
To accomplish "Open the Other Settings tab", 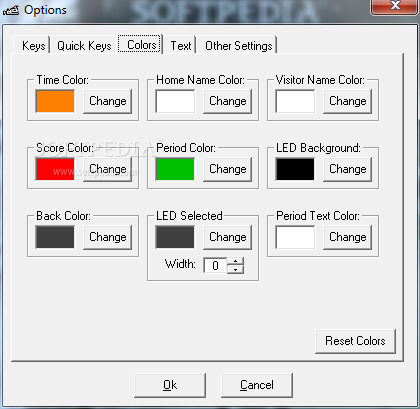I will point(238,45).
